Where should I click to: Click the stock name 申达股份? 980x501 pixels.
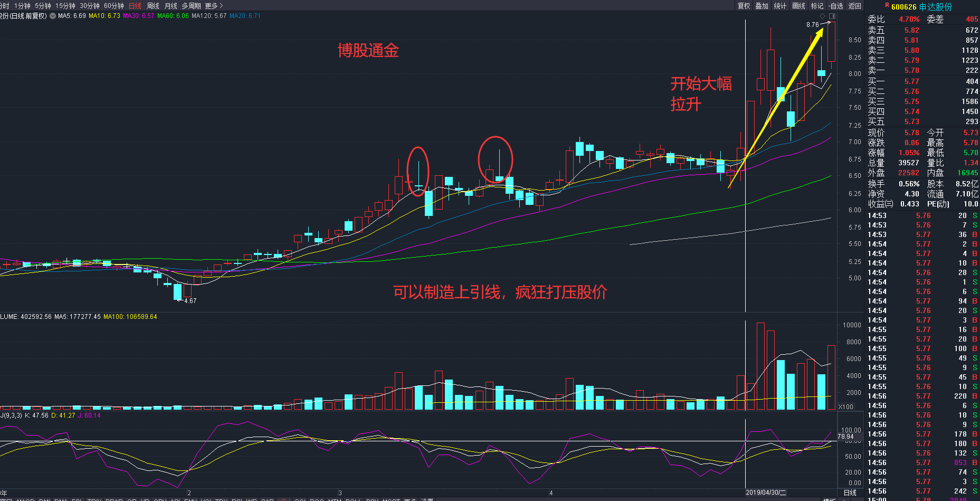[x=936, y=7]
